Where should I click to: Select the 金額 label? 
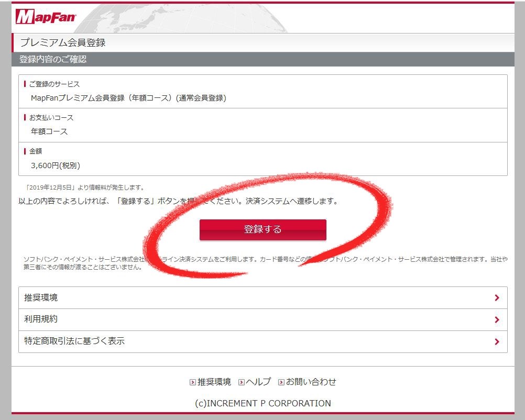[x=36, y=151]
